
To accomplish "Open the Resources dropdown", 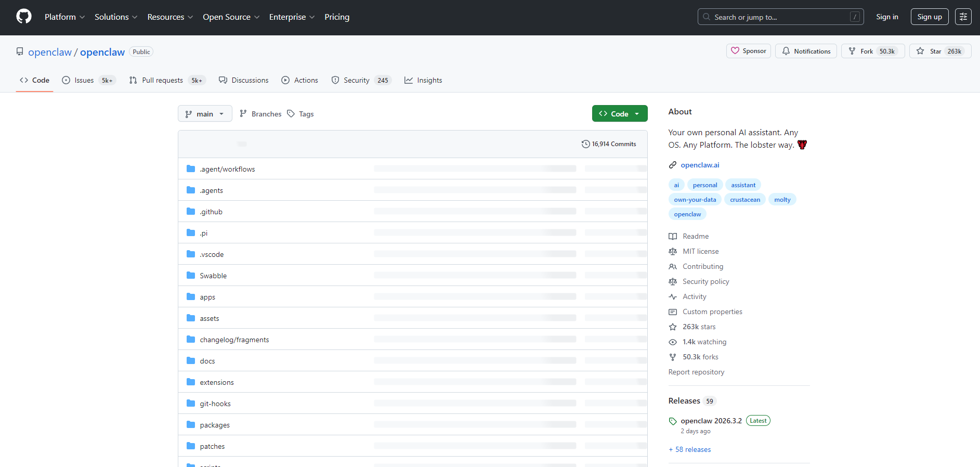I will coord(170,17).
